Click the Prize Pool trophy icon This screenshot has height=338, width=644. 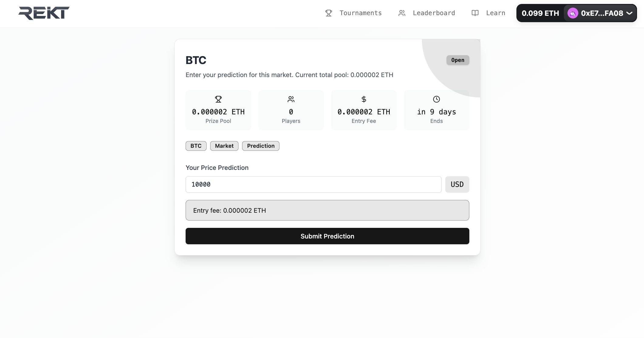[x=218, y=99]
